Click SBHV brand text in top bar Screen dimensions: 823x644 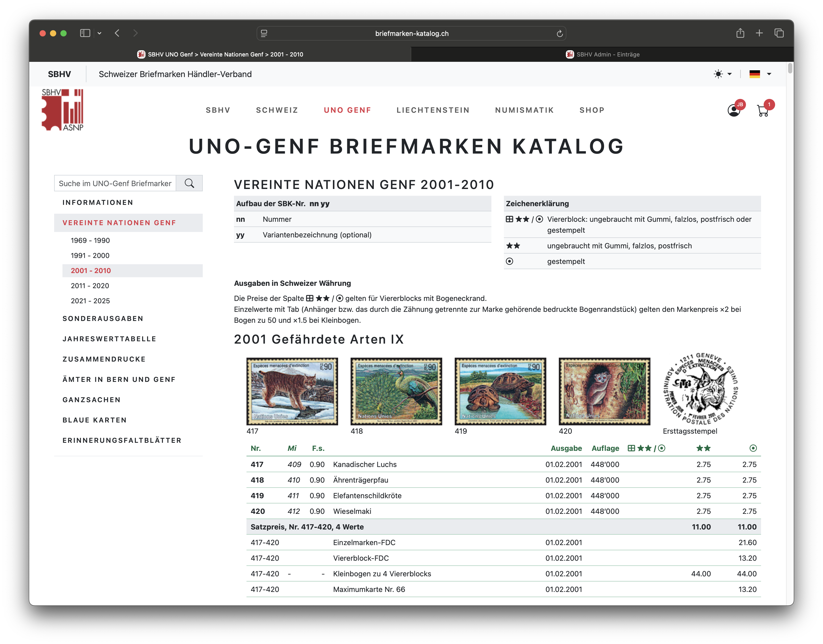point(59,74)
